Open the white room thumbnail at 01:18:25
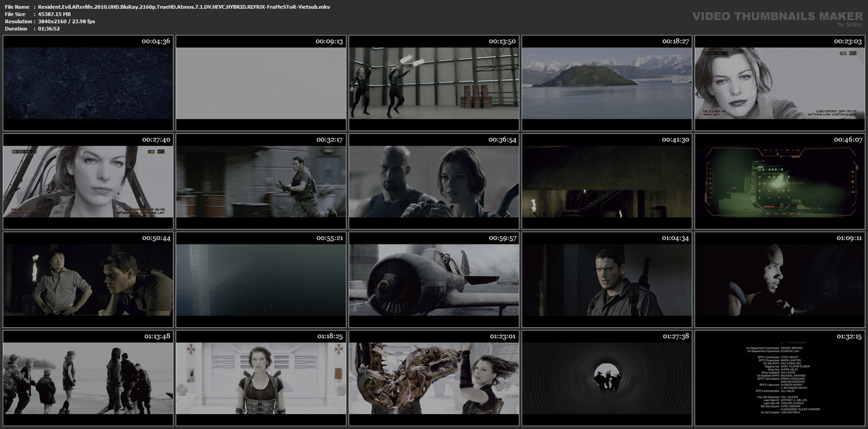This screenshot has height=429, width=868. tap(261, 378)
